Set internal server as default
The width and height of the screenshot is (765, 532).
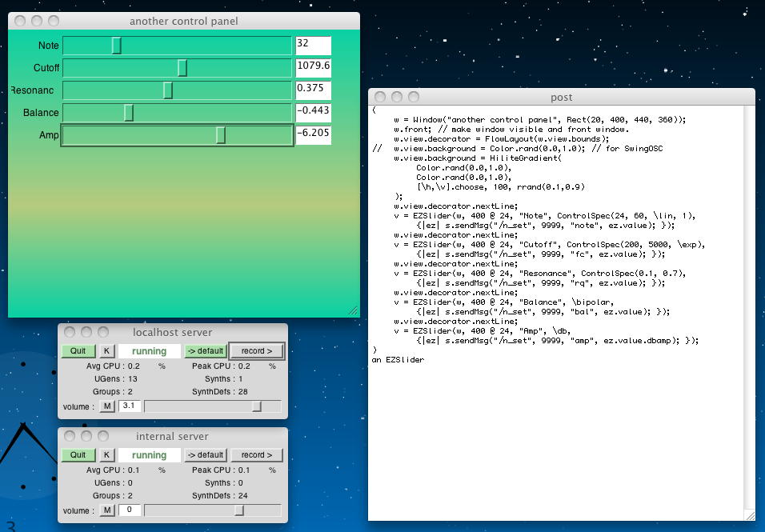pos(205,455)
